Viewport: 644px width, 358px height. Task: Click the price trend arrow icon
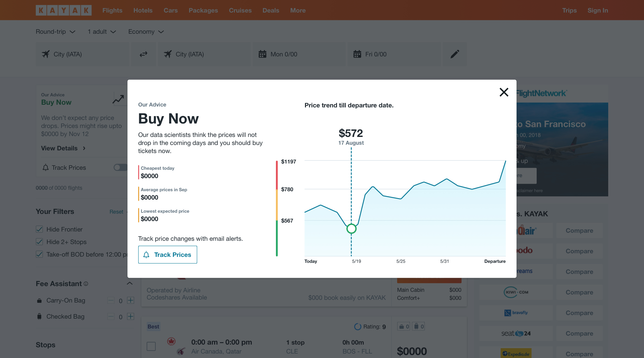[x=118, y=99]
